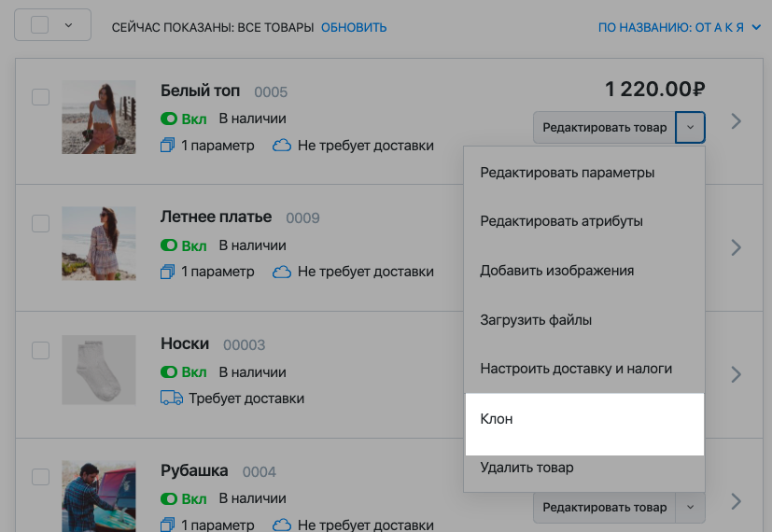Disable the Вкл switch for Носки

pyautogui.click(x=169, y=372)
